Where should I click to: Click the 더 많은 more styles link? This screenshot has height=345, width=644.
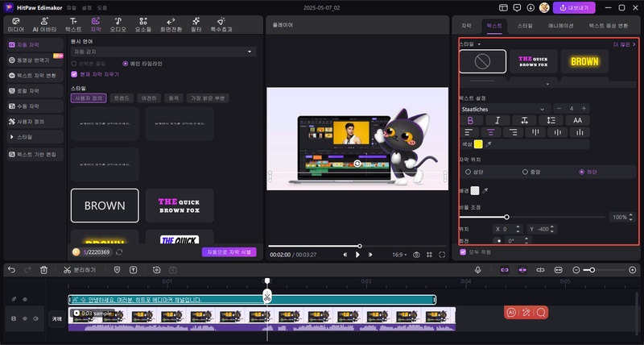pos(625,44)
